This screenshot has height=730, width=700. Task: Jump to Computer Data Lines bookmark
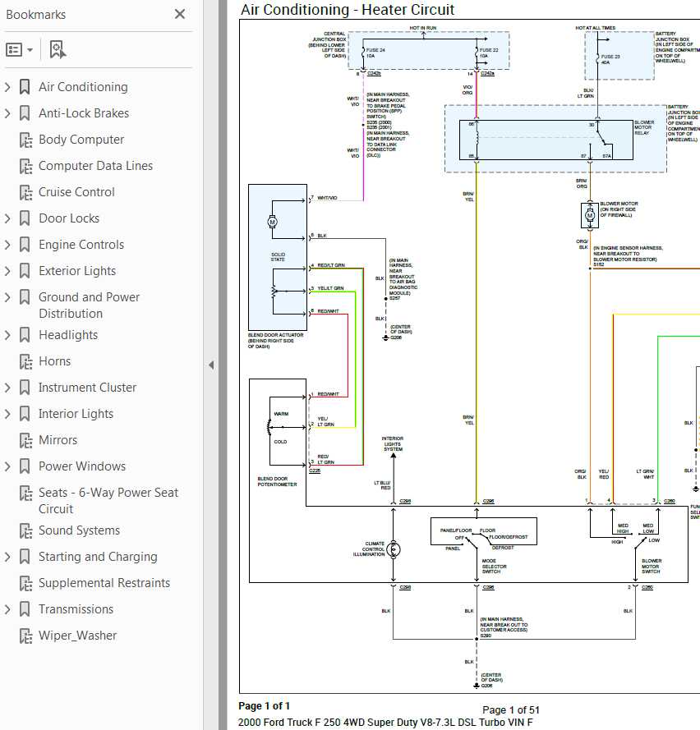pos(95,166)
